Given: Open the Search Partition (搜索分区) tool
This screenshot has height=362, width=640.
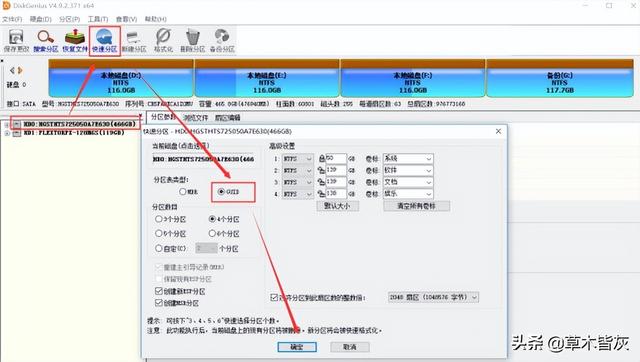Looking at the screenshot, I should [46, 40].
